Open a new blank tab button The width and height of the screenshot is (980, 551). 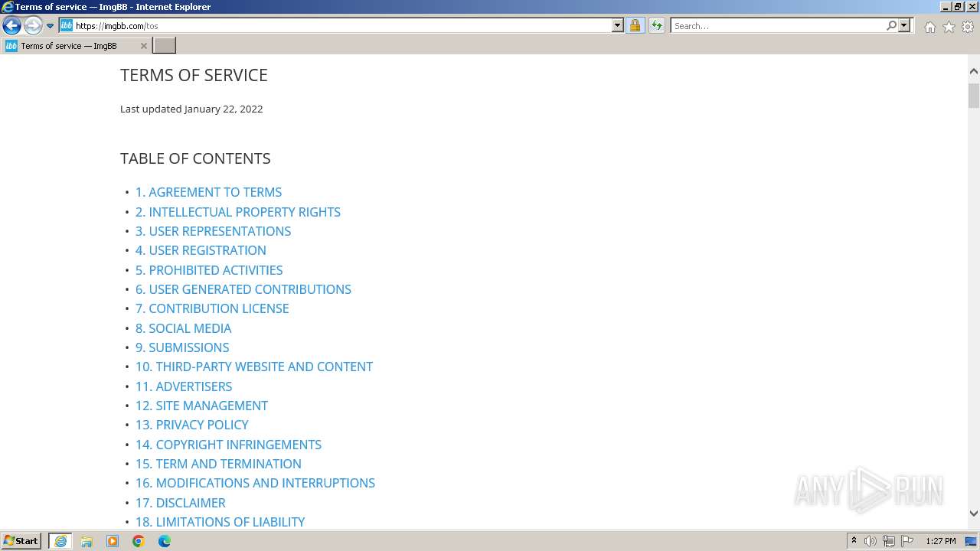tap(165, 45)
